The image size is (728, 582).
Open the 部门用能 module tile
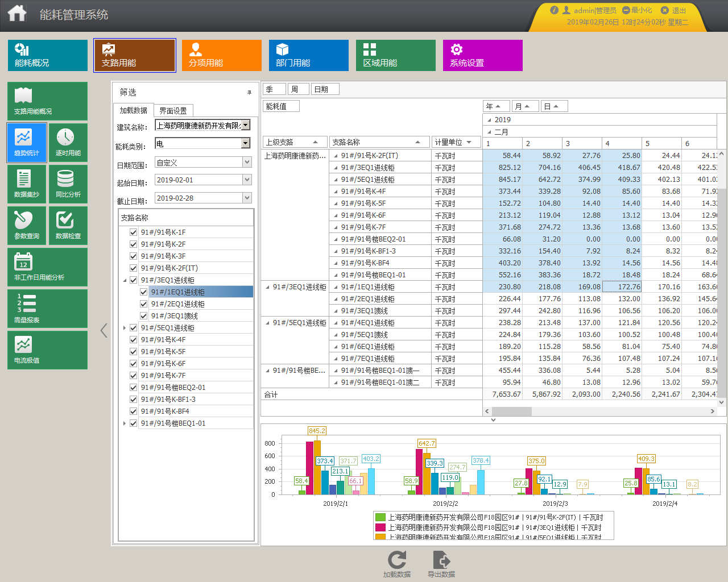pyautogui.click(x=309, y=55)
